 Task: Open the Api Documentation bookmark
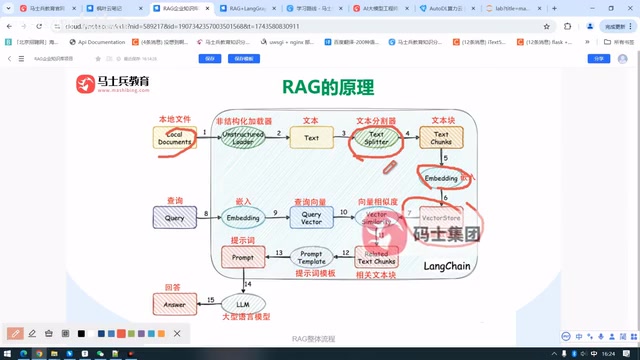point(97,42)
